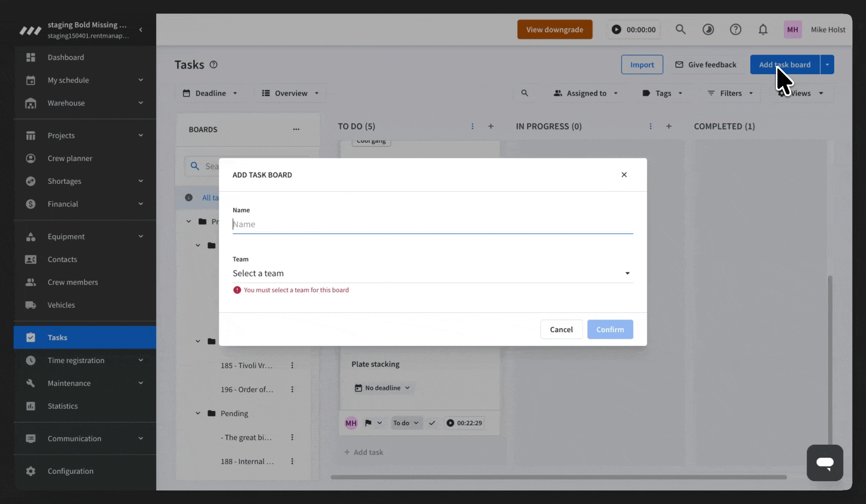The image size is (866, 504).
Task: Click Add task link below cards
Action: tap(363, 452)
